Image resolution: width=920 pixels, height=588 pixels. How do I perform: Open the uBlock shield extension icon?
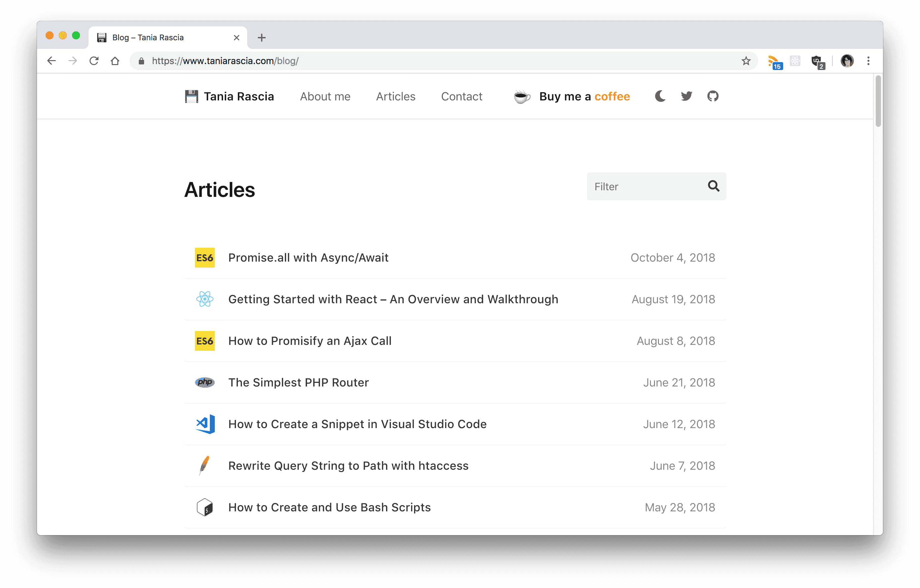point(817,62)
